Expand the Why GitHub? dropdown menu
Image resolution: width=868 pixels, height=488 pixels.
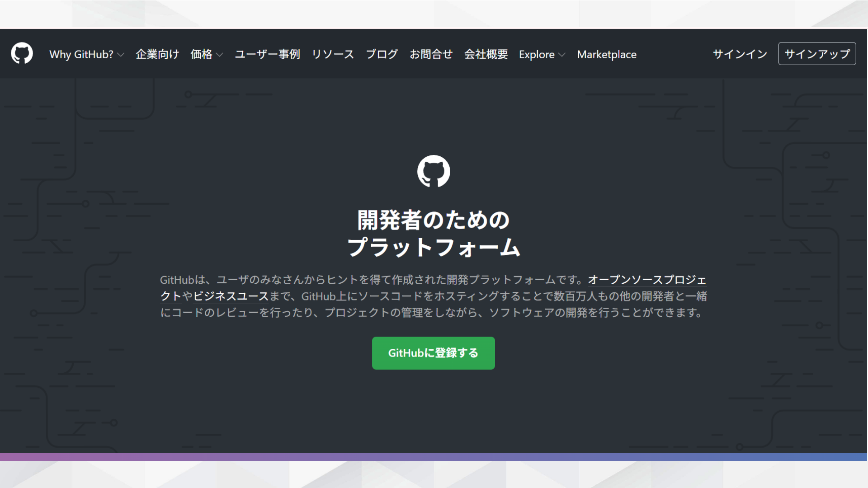(x=86, y=54)
